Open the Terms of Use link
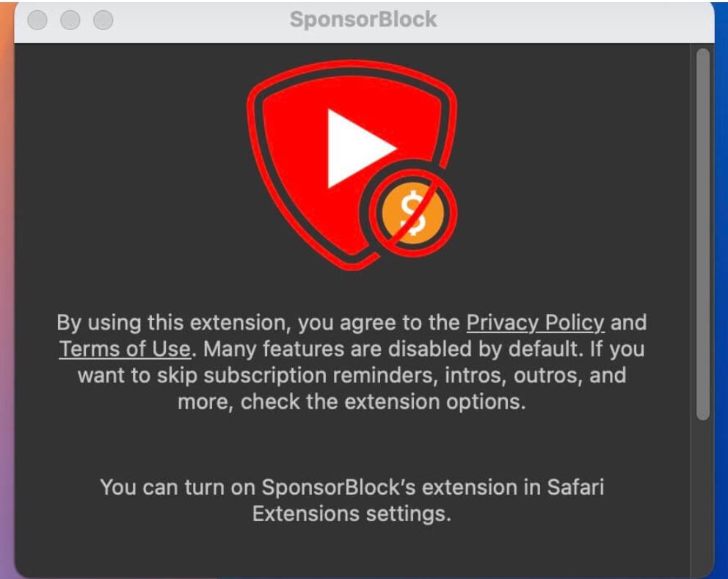 pyautogui.click(x=125, y=349)
